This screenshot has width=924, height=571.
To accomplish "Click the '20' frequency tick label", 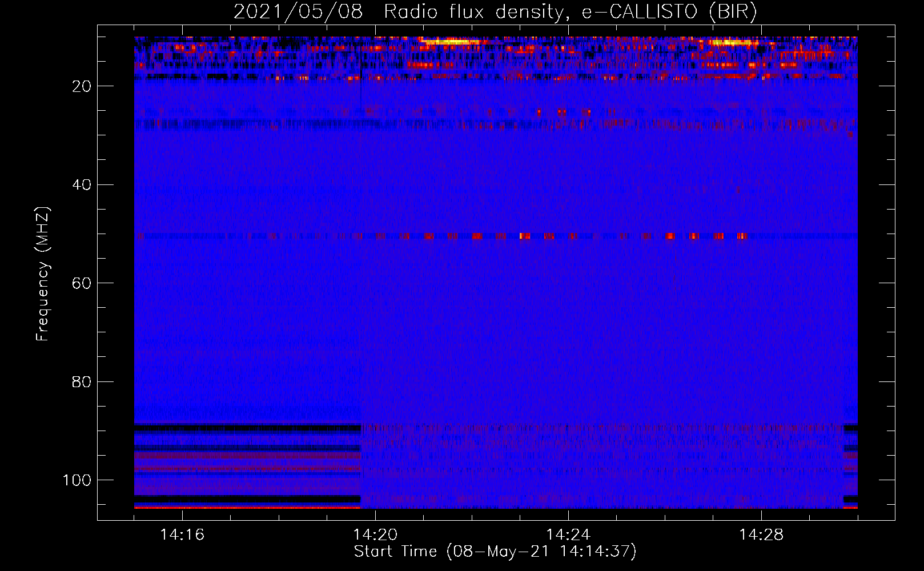I will 82,86.
